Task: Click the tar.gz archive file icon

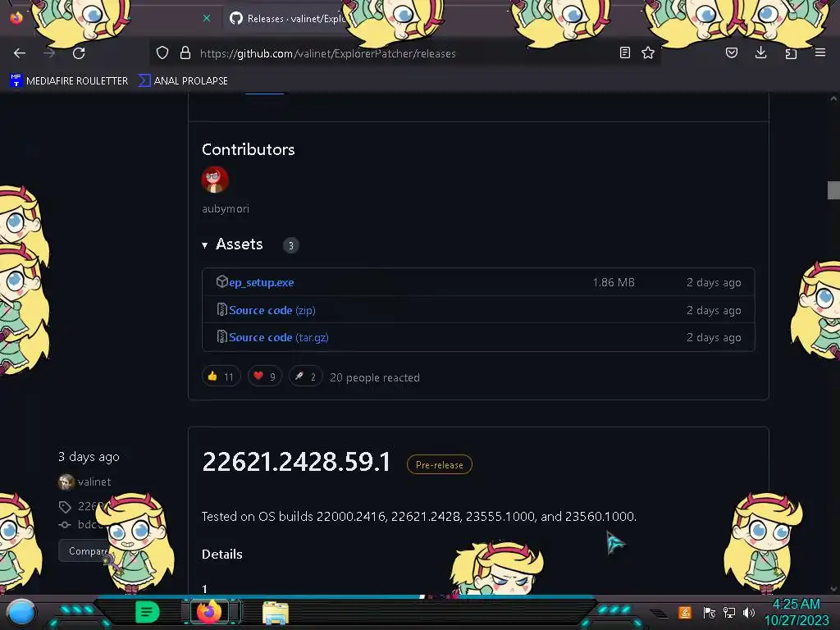Action: pos(221,336)
